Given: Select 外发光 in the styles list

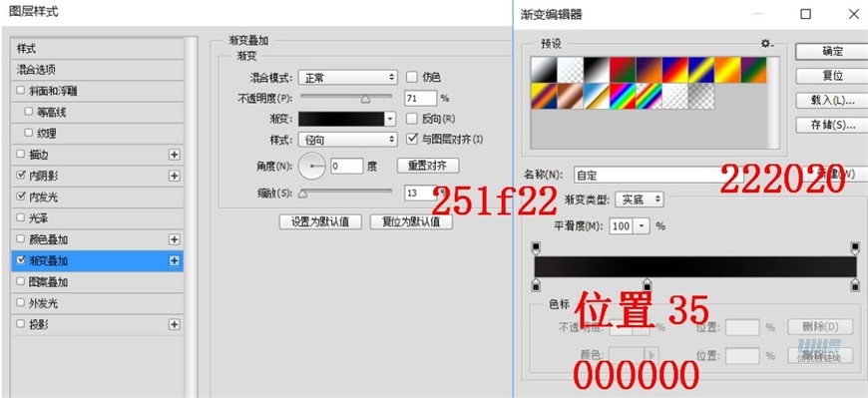Looking at the screenshot, I should coord(98,303).
